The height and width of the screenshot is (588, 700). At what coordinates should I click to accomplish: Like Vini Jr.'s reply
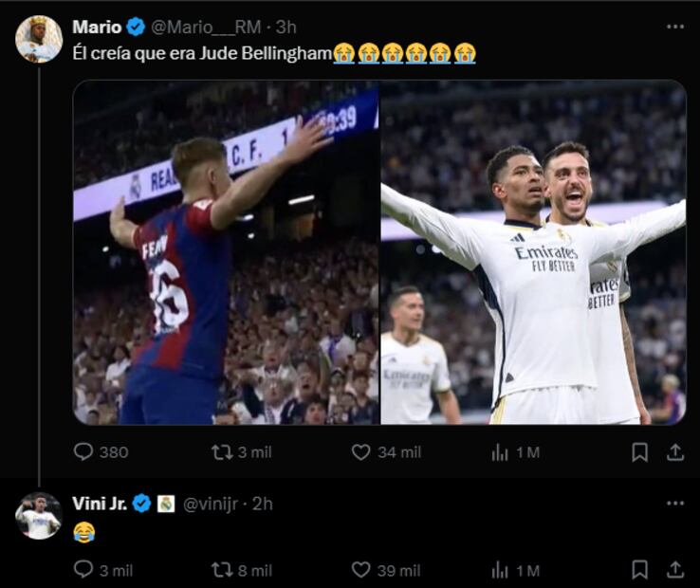click(x=360, y=570)
